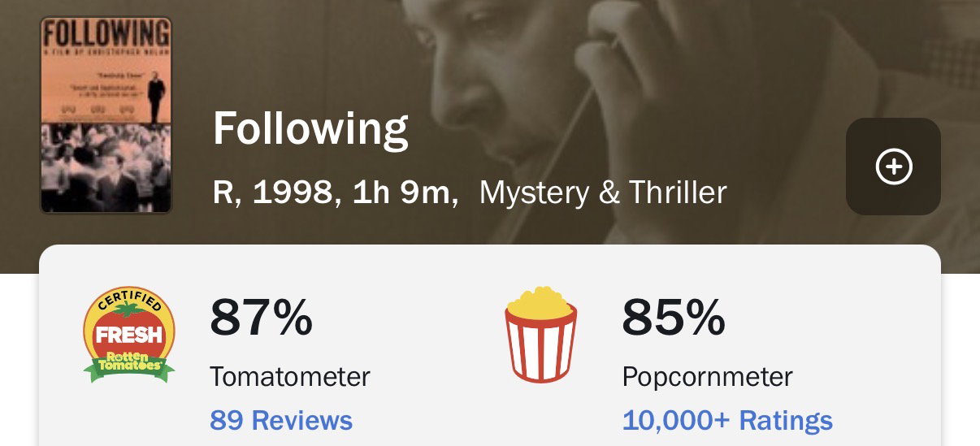Browse the Mystery & Thriller genre
This screenshot has height=446, width=980.
click(x=603, y=193)
